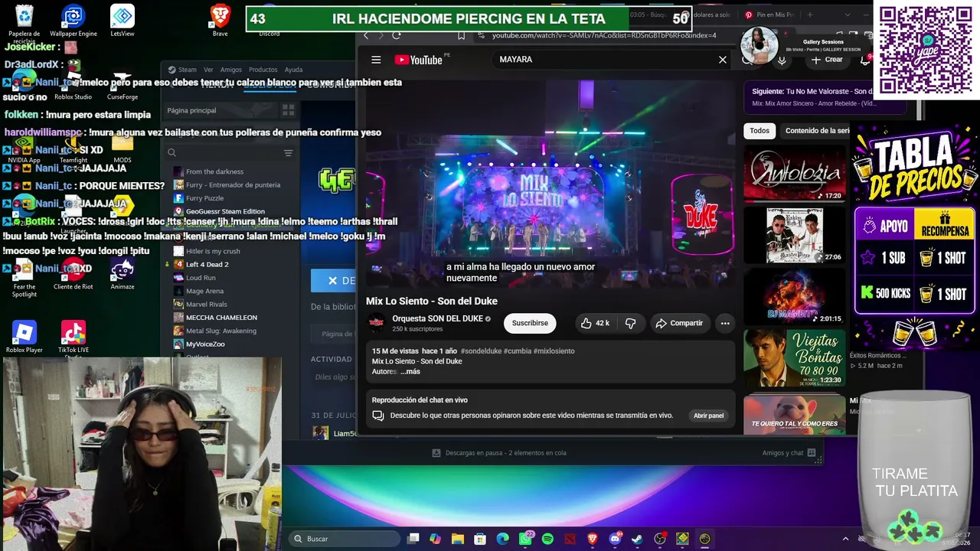Open the LetsView desktop shortcut
The image size is (980, 551).
point(122,21)
